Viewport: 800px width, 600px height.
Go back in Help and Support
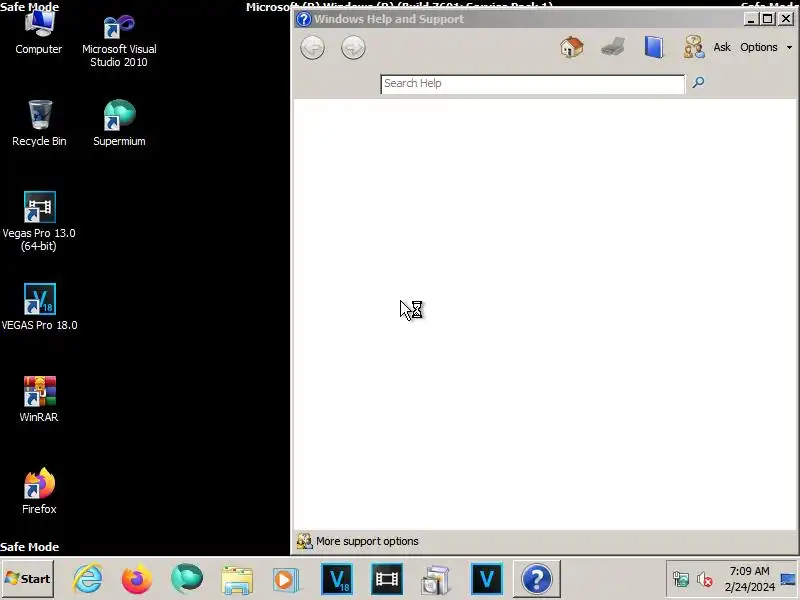click(x=312, y=48)
